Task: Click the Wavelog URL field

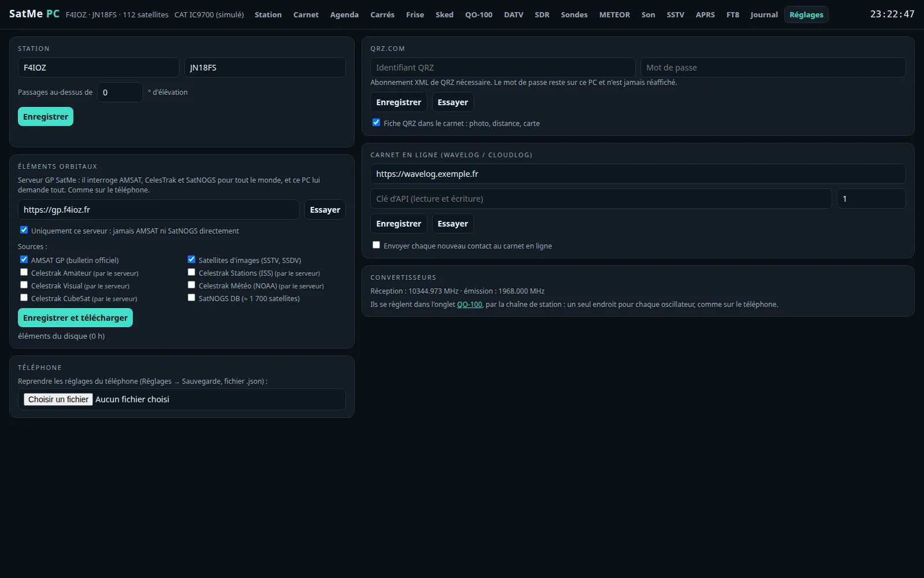Action: [638, 174]
